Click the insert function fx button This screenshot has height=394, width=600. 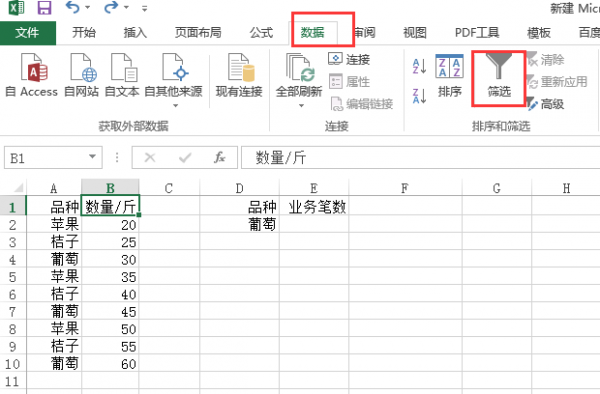[x=219, y=157]
